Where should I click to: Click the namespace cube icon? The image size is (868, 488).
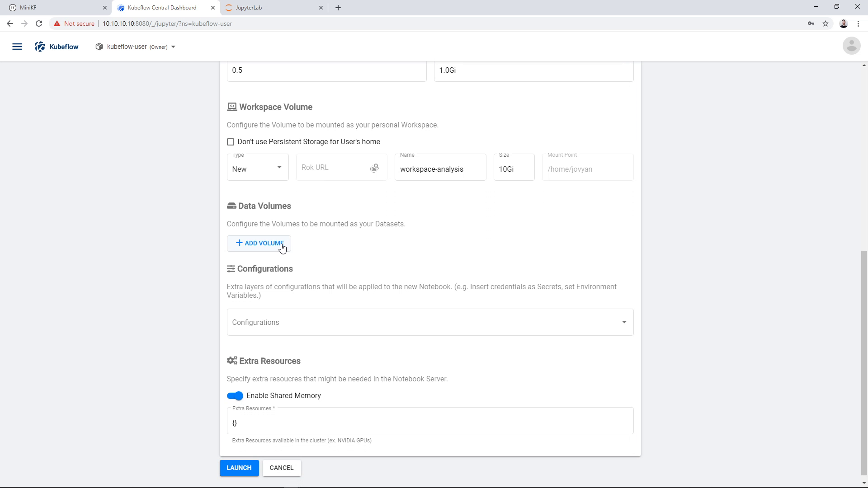pyautogui.click(x=99, y=47)
